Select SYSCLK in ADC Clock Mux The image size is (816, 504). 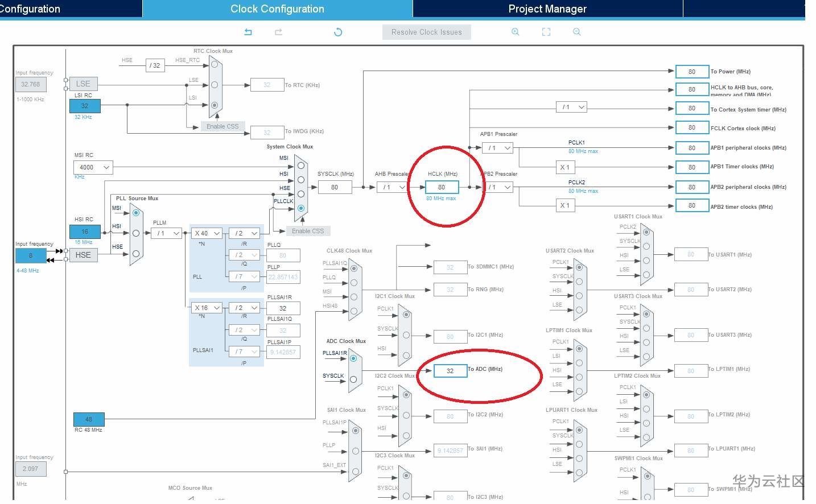pos(353,379)
